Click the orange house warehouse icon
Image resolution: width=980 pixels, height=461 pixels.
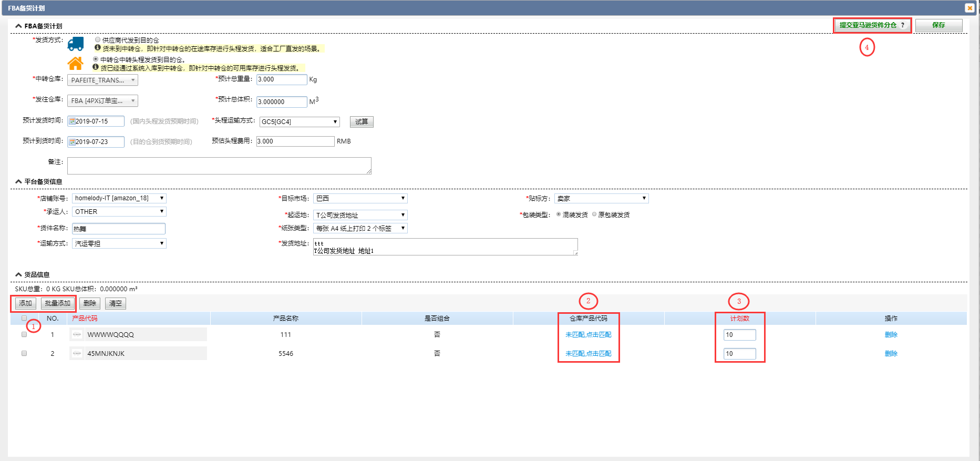tap(76, 64)
